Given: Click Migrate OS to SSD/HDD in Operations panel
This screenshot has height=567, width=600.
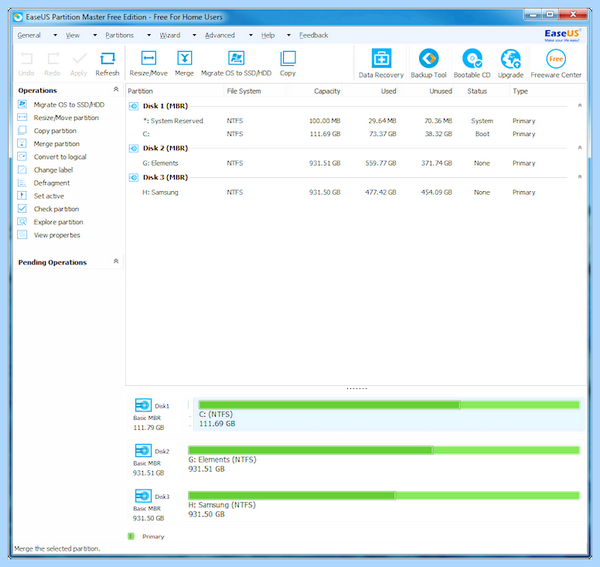Looking at the screenshot, I should [x=69, y=104].
